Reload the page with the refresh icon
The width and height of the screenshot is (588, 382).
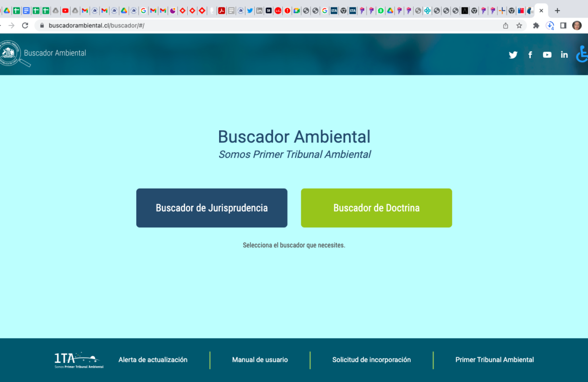[x=25, y=25]
